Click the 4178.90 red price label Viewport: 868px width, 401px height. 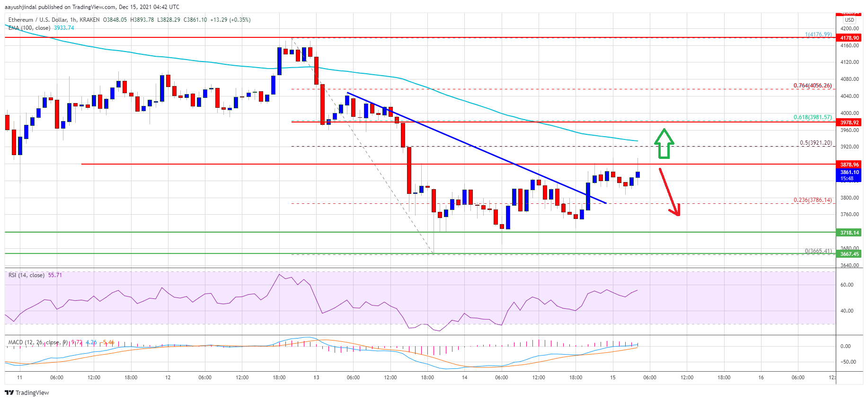coord(850,38)
